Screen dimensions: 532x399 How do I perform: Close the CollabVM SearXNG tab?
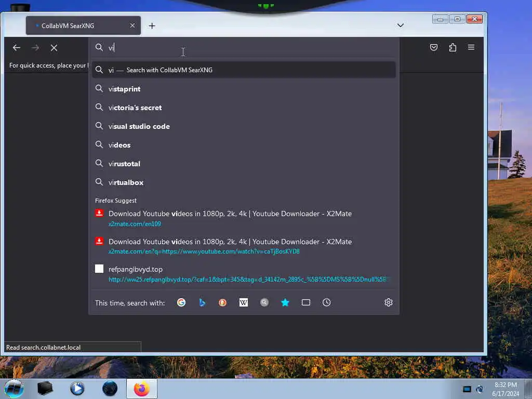pos(132,26)
